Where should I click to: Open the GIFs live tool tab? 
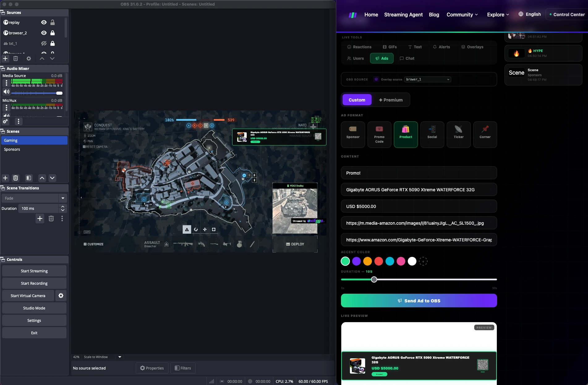[x=390, y=47]
